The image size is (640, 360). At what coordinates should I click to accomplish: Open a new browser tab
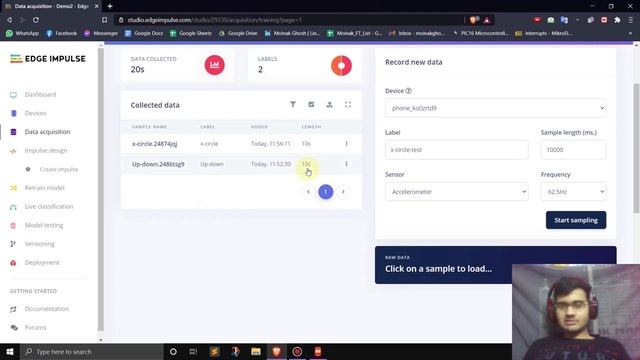pos(110,6)
